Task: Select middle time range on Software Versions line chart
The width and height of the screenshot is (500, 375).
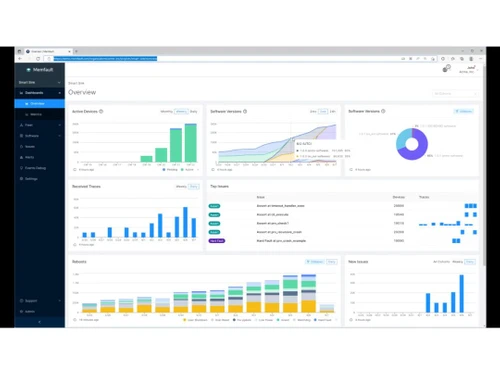Action: click(323, 111)
